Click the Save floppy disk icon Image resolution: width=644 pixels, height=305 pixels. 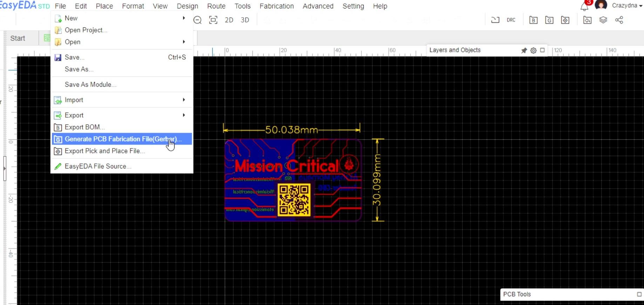click(x=58, y=58)
